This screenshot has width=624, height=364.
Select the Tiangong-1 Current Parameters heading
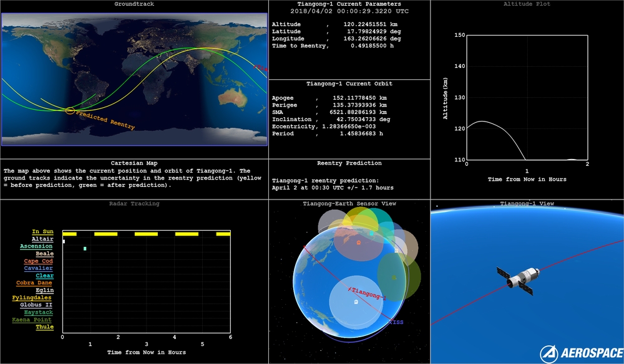pos(349,4)
